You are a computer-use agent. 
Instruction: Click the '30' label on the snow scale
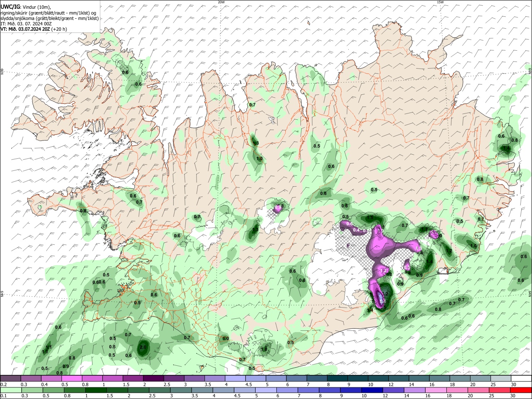tap(514, 384)
